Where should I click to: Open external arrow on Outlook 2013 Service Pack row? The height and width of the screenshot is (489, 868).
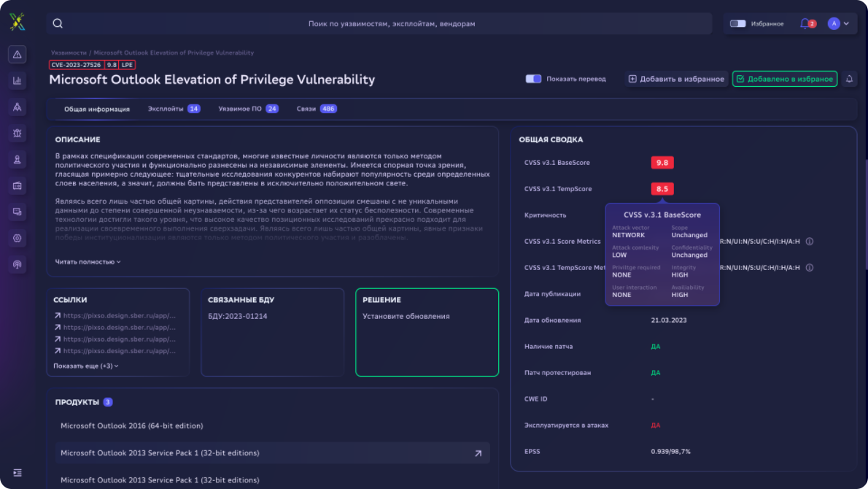(x=478, y=453)
